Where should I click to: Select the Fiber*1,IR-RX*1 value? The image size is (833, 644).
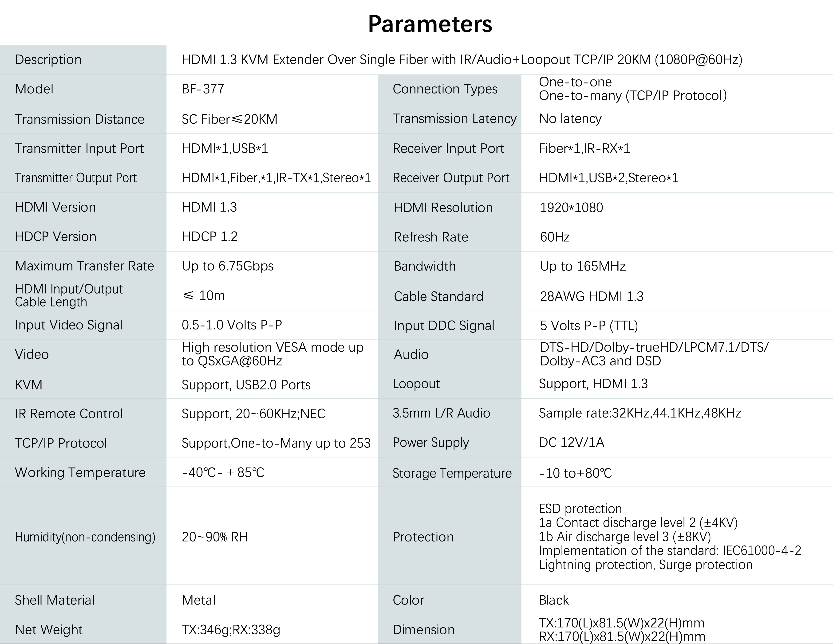pyautogui.click(x=584, y=148)
